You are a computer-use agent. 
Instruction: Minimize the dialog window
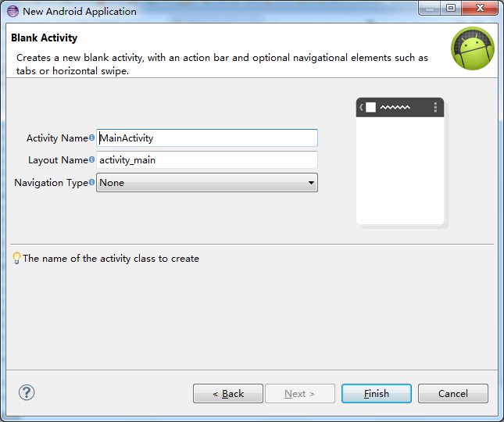click(430, 8)
